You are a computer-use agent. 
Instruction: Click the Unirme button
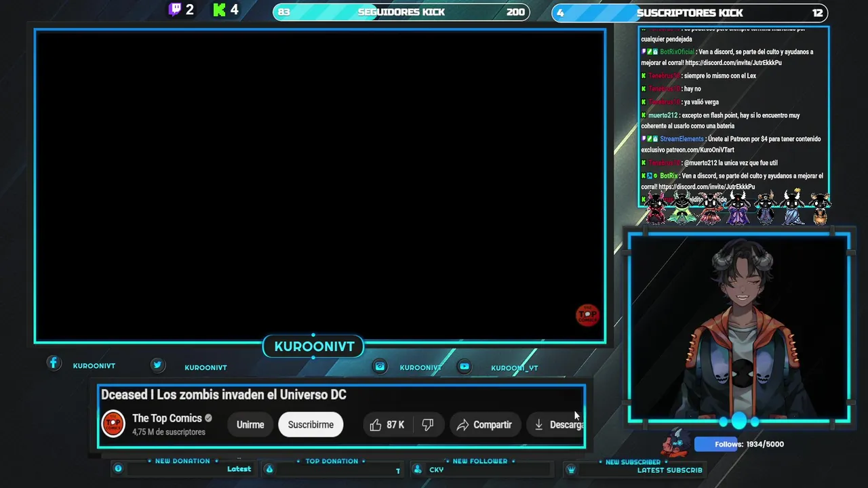(250, 425)
